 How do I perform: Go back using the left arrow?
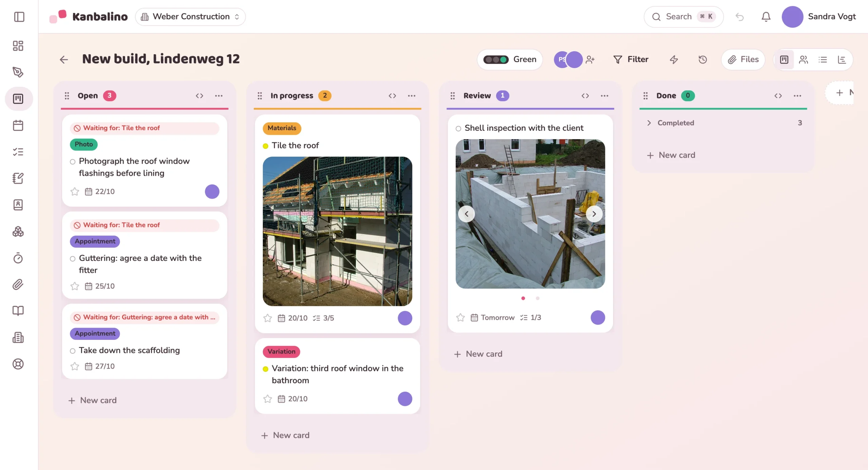coord(64,60)
